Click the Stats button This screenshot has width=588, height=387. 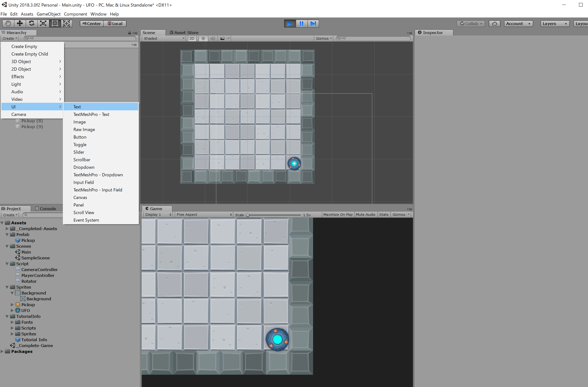(383, 215)
